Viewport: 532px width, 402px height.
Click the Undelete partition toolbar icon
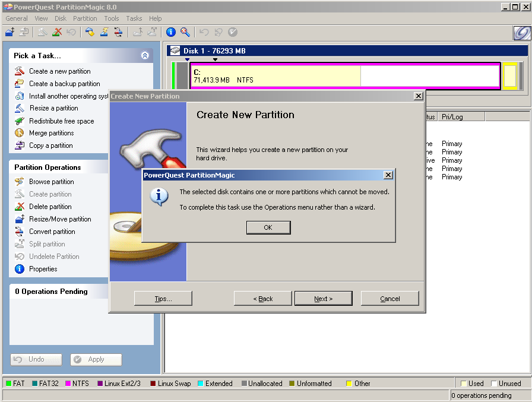pyautogui.click(x=71, y=32)
